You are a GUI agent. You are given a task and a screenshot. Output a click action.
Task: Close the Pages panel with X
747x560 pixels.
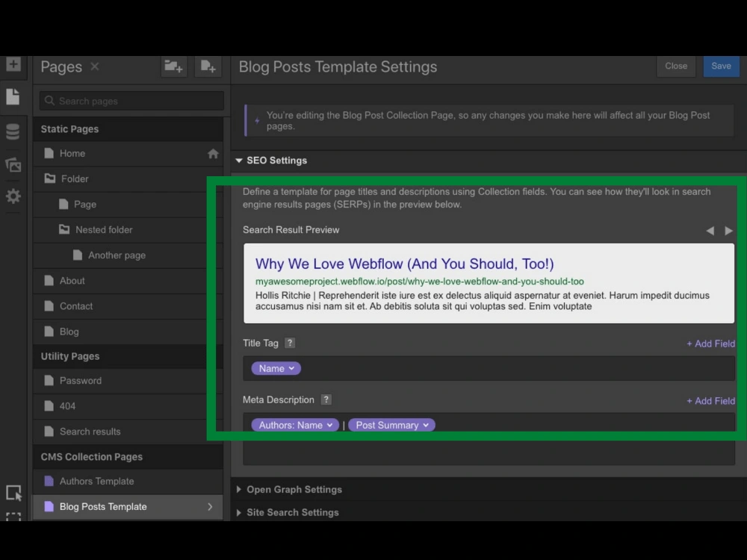[95, 66]
